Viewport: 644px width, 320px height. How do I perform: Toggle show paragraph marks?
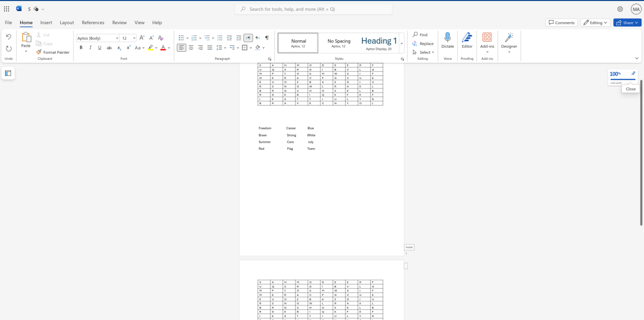(267, 38)
